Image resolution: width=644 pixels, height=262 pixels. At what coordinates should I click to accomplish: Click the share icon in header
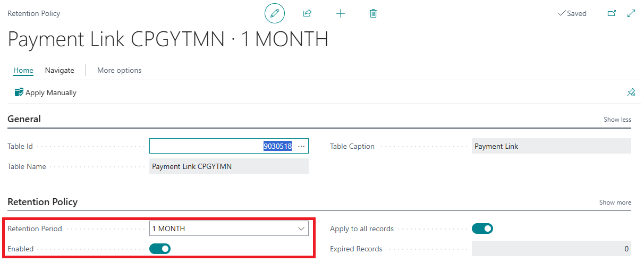tap(307, 13)
